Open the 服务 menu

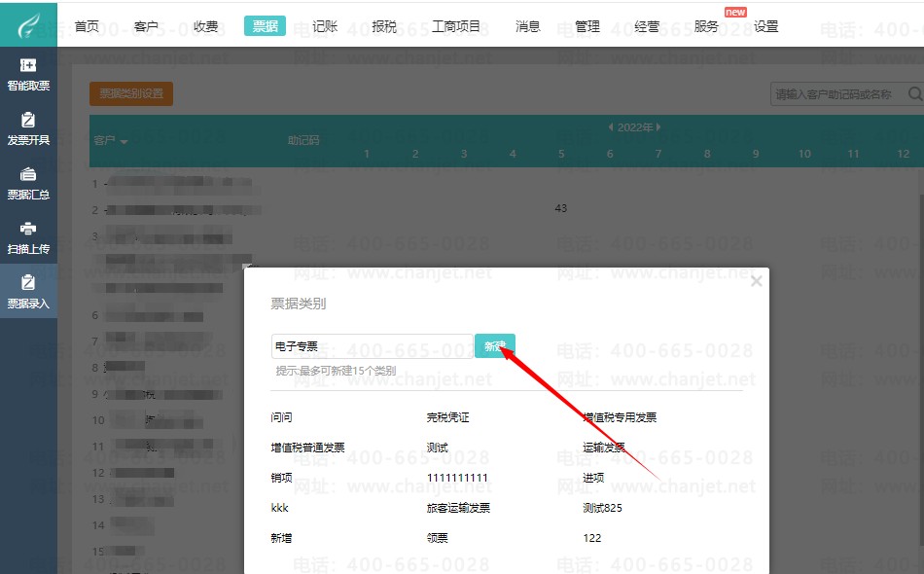(706, 26)
